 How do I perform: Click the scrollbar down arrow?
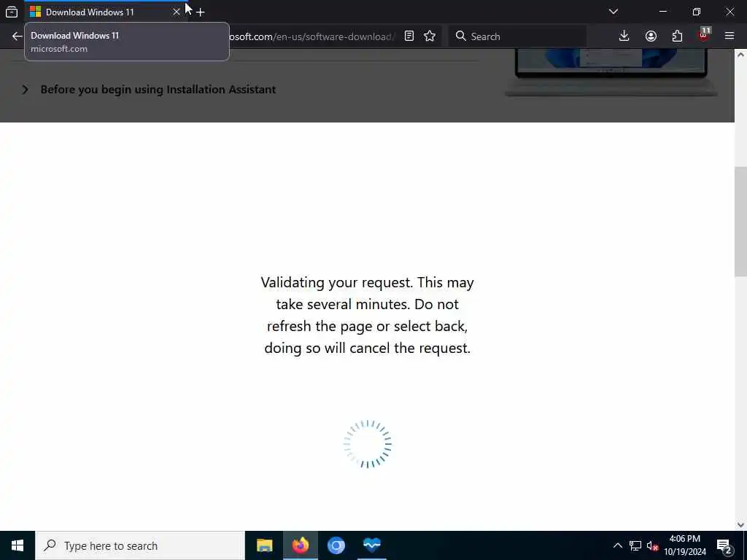tap(740, 525)
